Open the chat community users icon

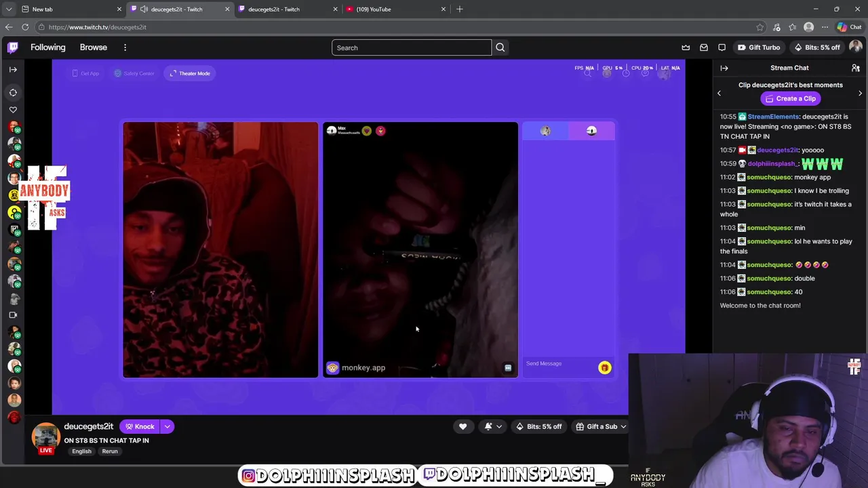[856, 68]
